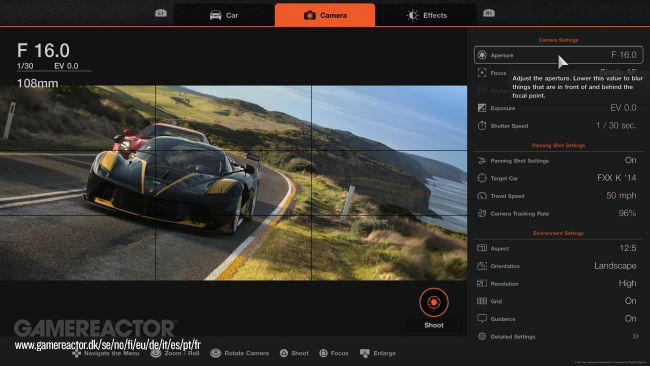Change Aspect 12:5 value
This screenshot has height=366, width=650.
point(628,248)
